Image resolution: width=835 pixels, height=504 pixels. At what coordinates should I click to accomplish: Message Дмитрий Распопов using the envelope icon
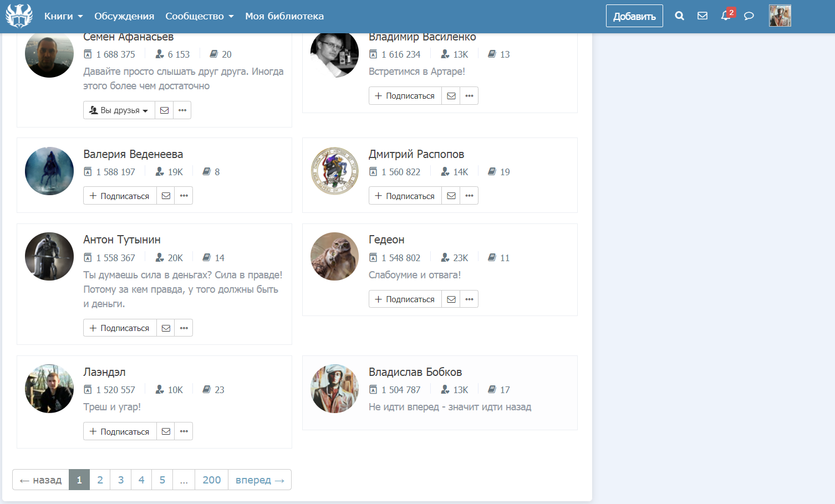[x=451, y=196]
